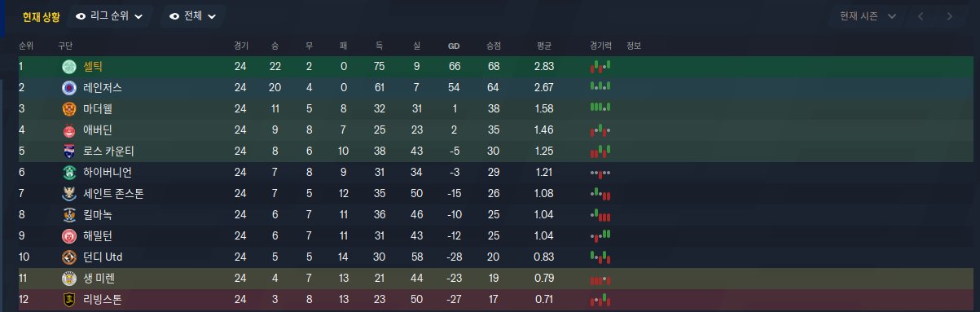
Task: Sort table by GD column header
Action: [x=454, y=45]
